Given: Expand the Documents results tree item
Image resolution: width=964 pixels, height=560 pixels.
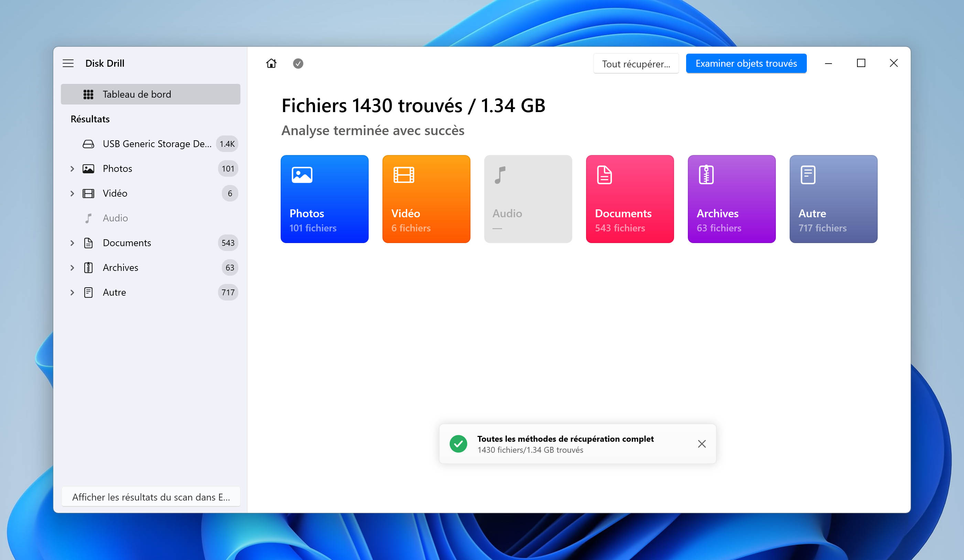Looking at the screenshot, I should 72,243.
